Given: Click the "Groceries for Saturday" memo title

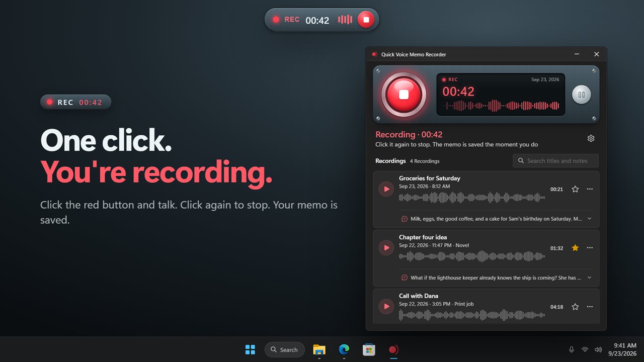Looking at the screenshot, I should point(430,178).
